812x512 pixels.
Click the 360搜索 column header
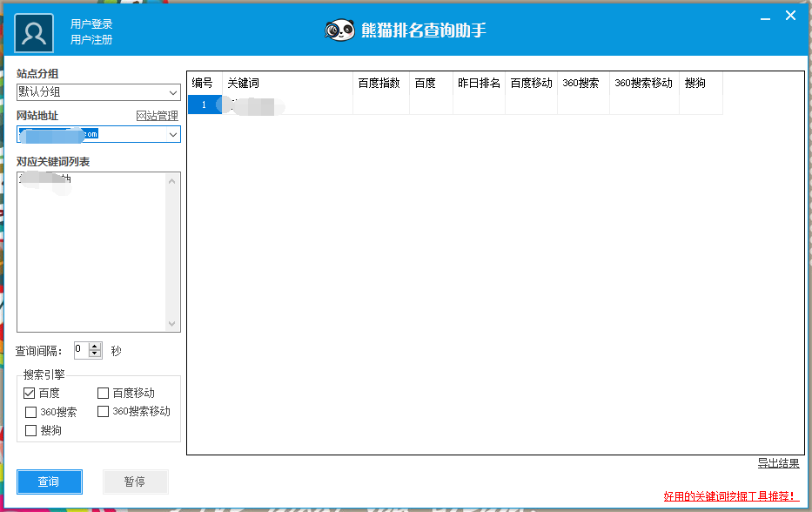point(584,83)
